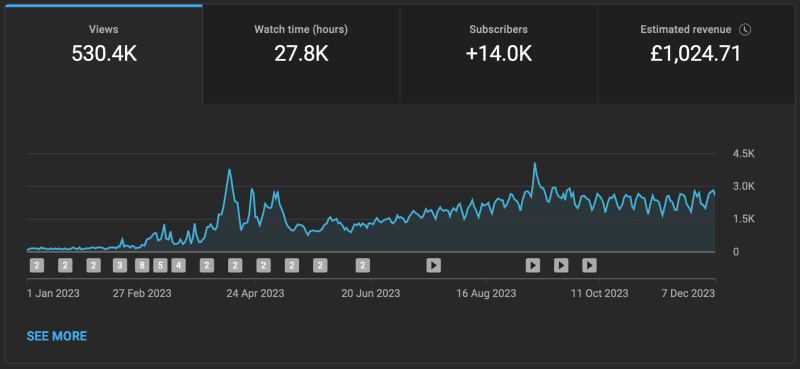Screen dimensions: 800x369
Task: Select the Views metric tab
Action: pyautogui.click(x=104, y=54)
